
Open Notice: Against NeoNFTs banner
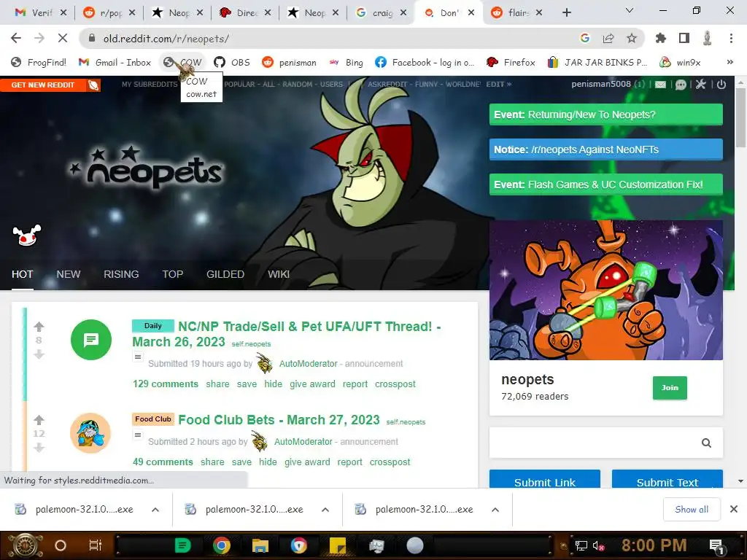click(605, 149)
